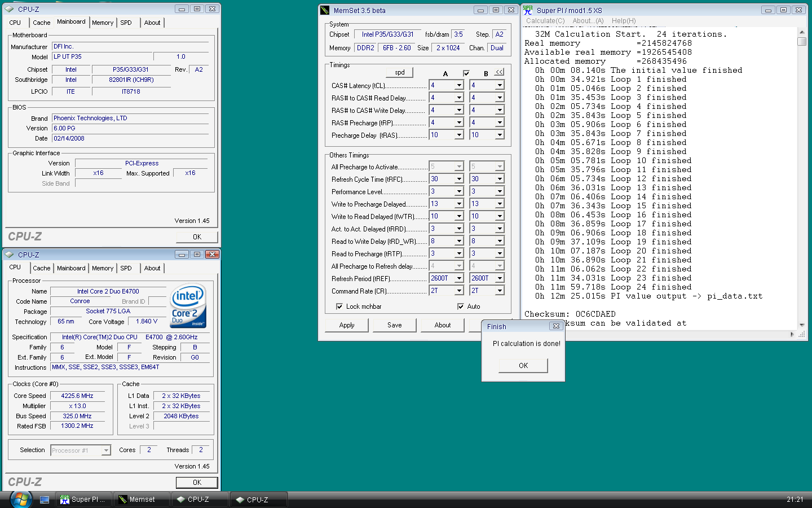This screenshot has width=812, height=508.
Task: Open RAS# to CAS# Read Delay channel A dropdown
Action: coord(459,98)
